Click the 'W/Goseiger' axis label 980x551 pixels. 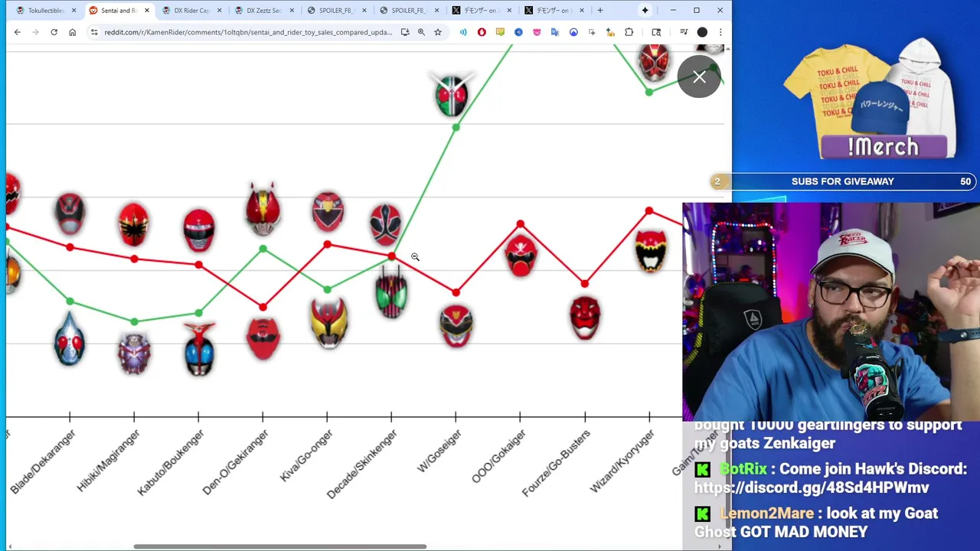click(x=439, y=451)
